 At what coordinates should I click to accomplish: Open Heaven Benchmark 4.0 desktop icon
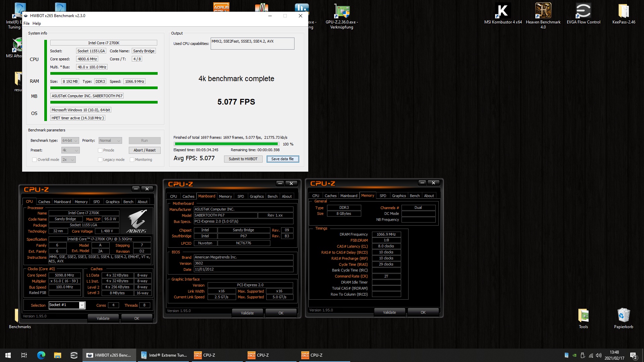point(543,15)
